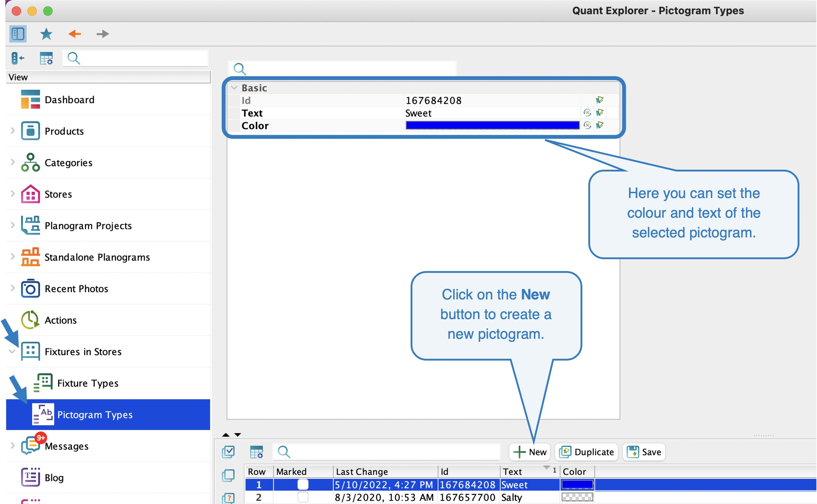Screen dimensions: 817x504
Task: Select the Categories item
Action: coord(108,163)
